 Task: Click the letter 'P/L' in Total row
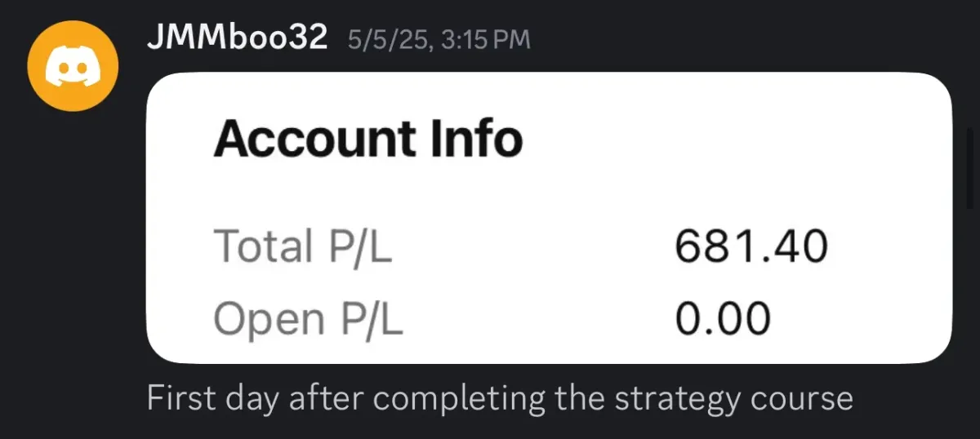361,246
